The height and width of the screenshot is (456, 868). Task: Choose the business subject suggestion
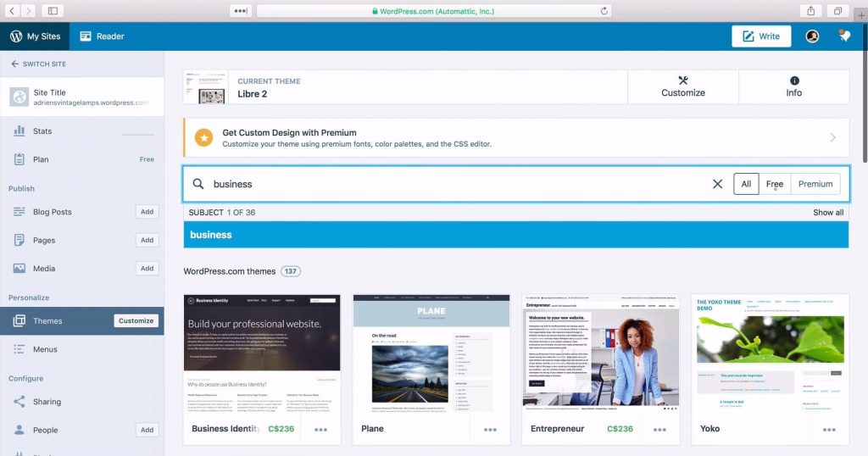point(516,235)
